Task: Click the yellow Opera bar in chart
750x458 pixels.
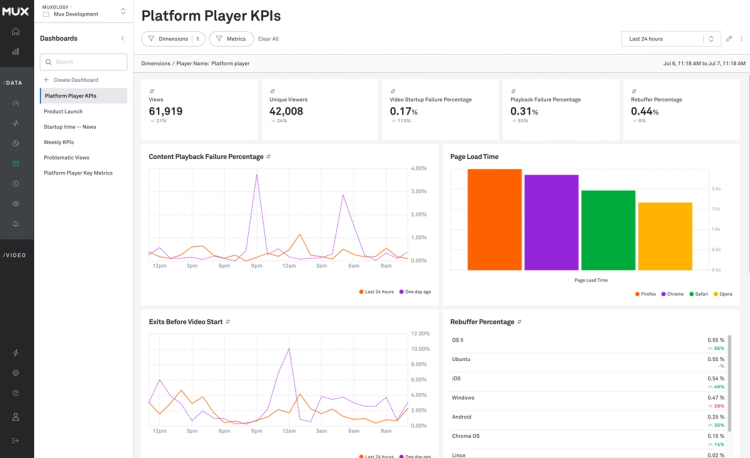Action: point(665,236)
